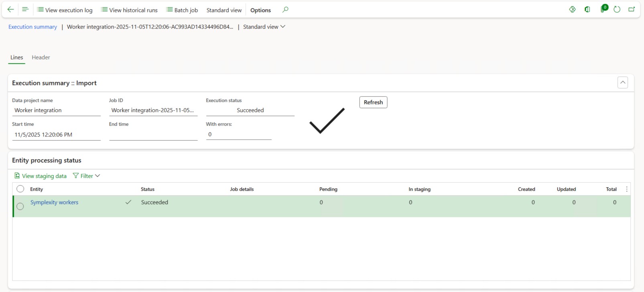644x292 pixels.
Task: Open the Office app icon
Action: pos(587,10)
